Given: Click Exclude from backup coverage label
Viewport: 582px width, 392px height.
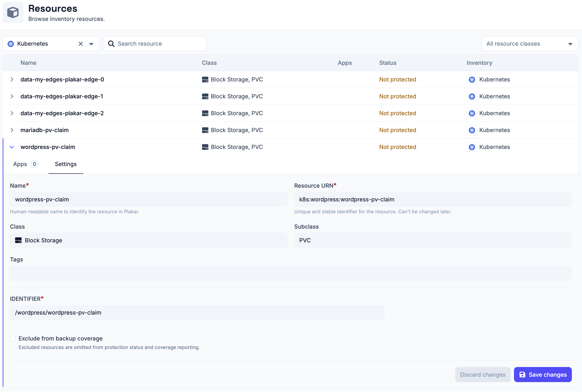Looking at the screenshot, I should (x=61, y=338).
